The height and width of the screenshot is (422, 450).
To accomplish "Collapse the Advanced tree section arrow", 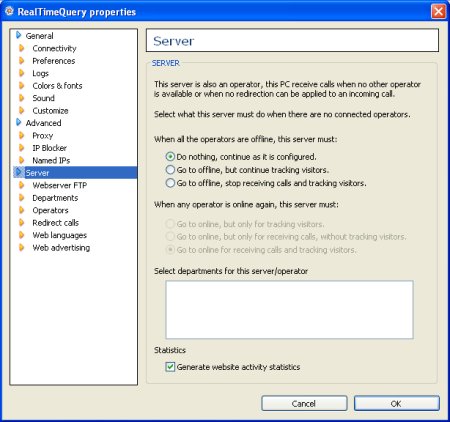I will (19, 123).
